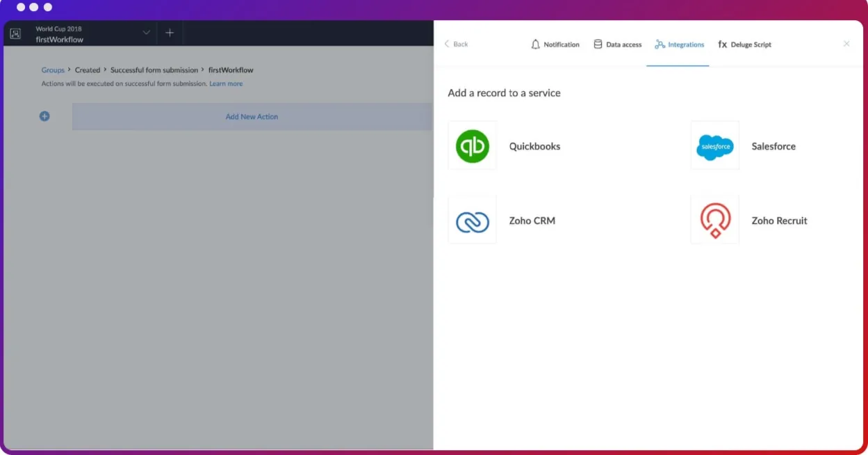Viewport: 868px width, 455px height.
Task: Click the Deluge Script fx icon
Action: (x=722, y=45)
